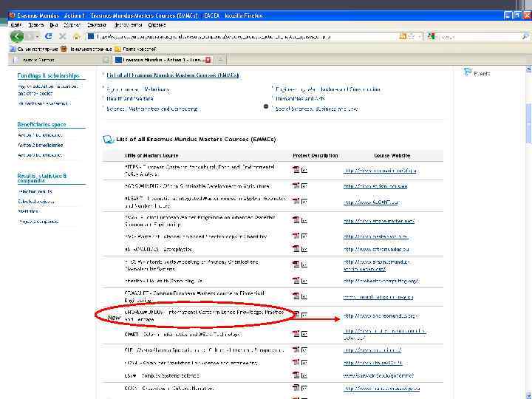This screenshot has width=532, height=399.
Task: Click in the browser address bar
Action: pyautogui.click(x=241, y=36)
